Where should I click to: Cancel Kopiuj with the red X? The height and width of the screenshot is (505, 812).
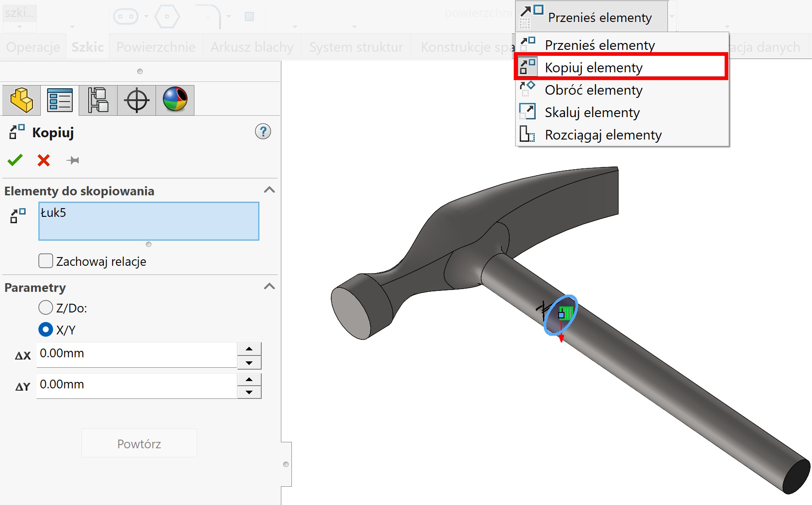(44, 160)
